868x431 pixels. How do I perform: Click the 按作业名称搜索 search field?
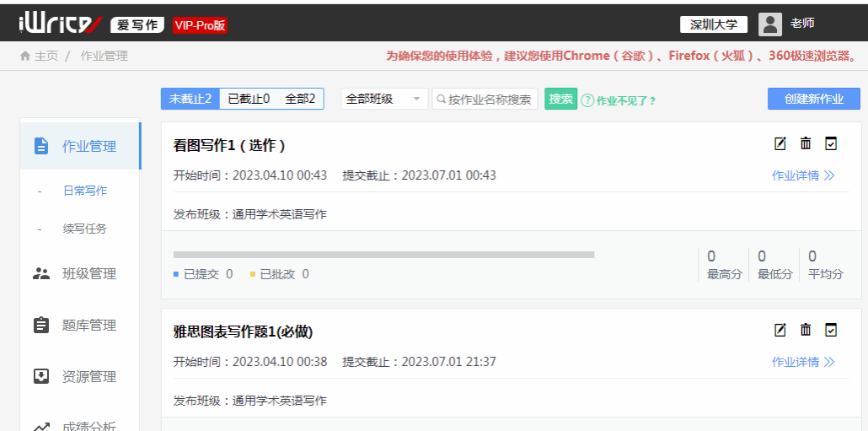click(x=489, y=99)
